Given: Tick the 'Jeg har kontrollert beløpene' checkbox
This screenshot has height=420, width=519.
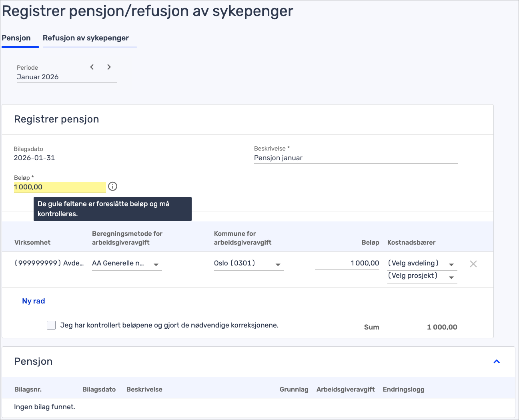Looking at the screenshot, I should pos(51,325).
